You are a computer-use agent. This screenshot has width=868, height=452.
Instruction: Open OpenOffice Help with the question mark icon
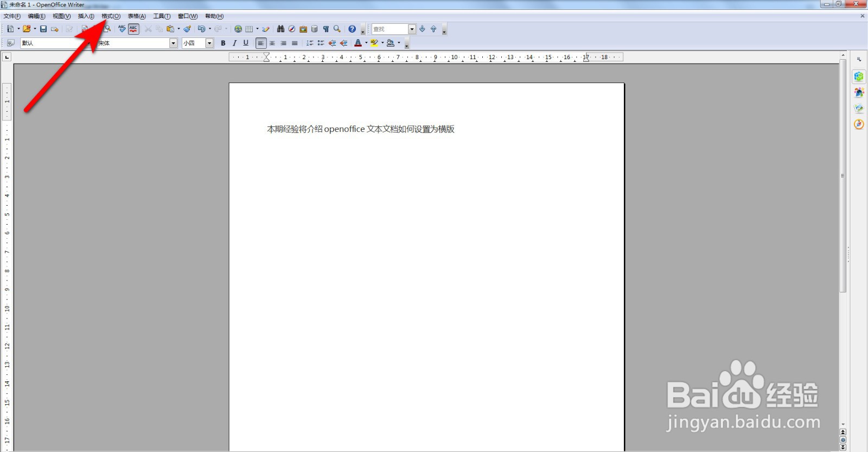[352, 29]
